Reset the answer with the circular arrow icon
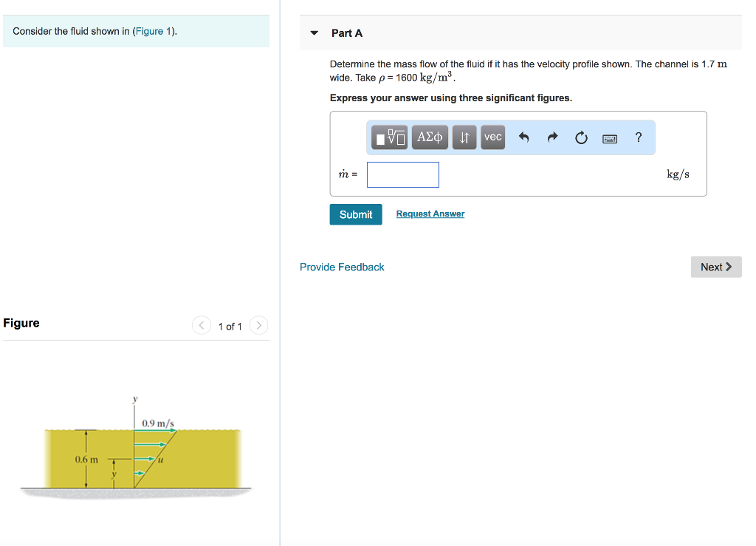The height and width of the screenshot is (546, 756). (x=581, y=137)
